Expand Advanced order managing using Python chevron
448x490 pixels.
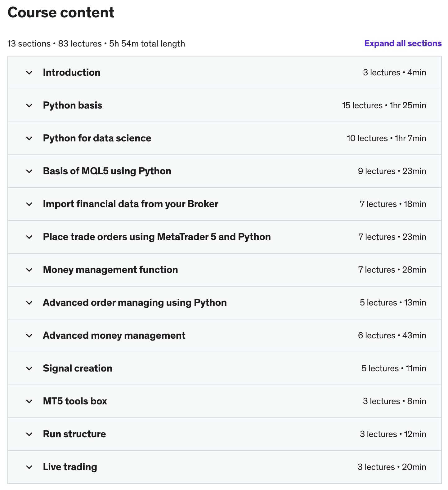(29, 303)
